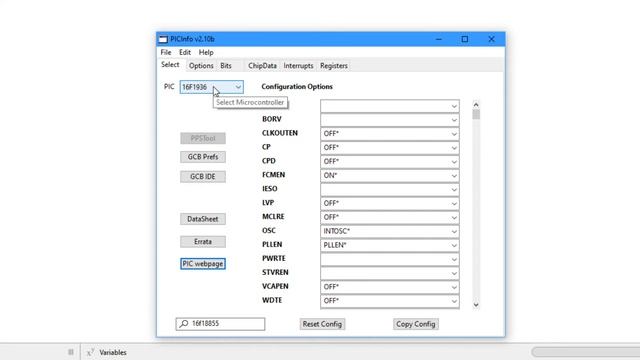The width and height of the screenshot is (640, 360).
Task: Click the GCB IDE button
Action: (203, 176)
